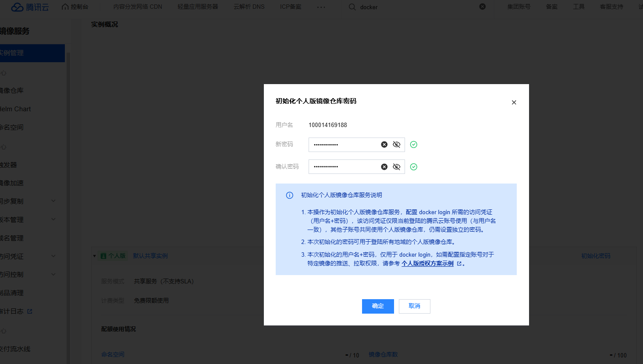Collapse the 个人版 instance panel
Viewport: 643px width, 364px height.
tap(94, 255)
